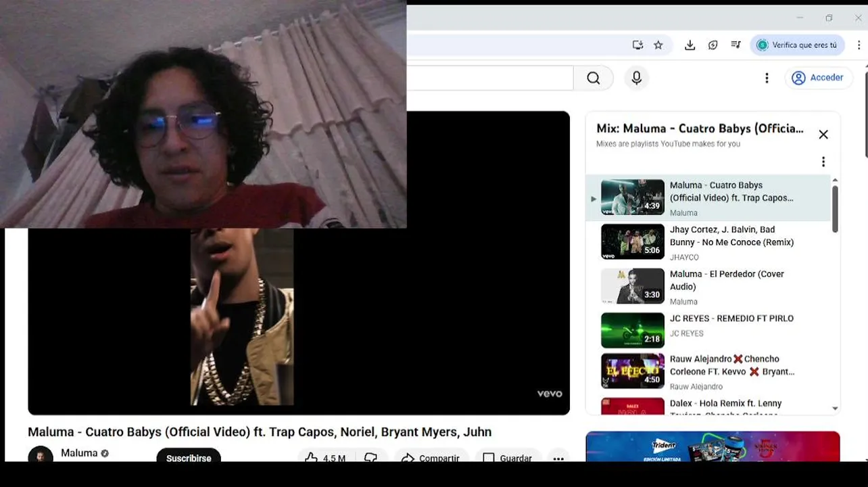The image size is (868, 487).
Task: Select No Me Conoce (Remix) thumbnail
Action: [633, 241]
